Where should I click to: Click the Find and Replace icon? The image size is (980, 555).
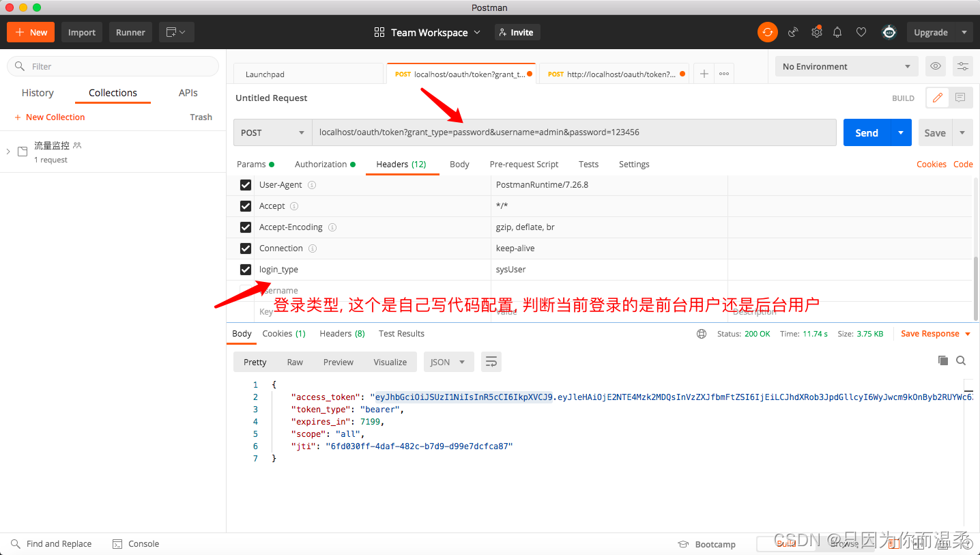point(15,544)
